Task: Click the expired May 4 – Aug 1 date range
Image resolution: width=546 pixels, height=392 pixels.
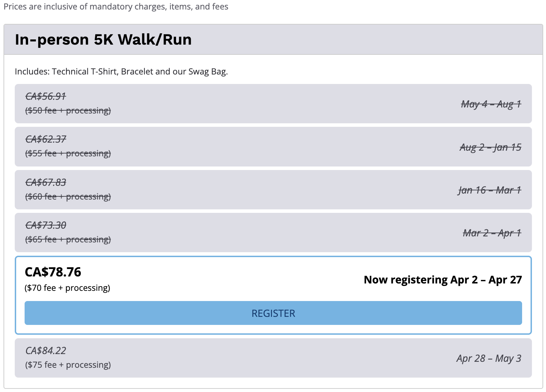Action: pos(491,104)
